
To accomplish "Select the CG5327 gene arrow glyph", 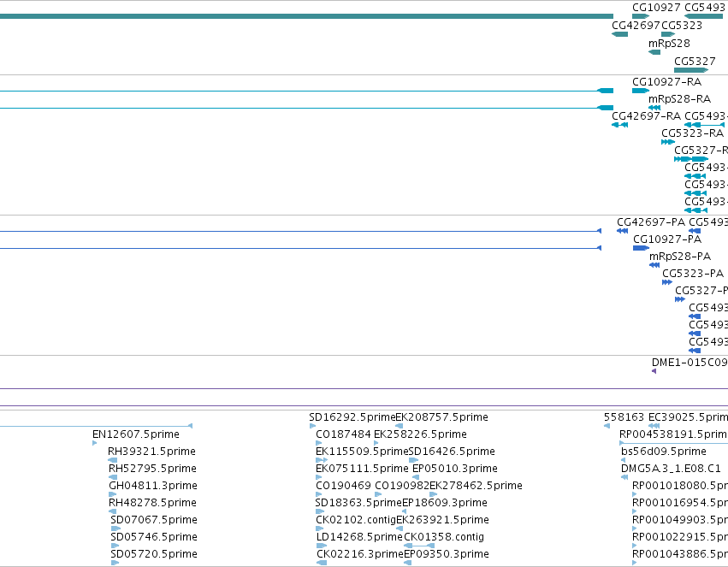I will [691, 70].
